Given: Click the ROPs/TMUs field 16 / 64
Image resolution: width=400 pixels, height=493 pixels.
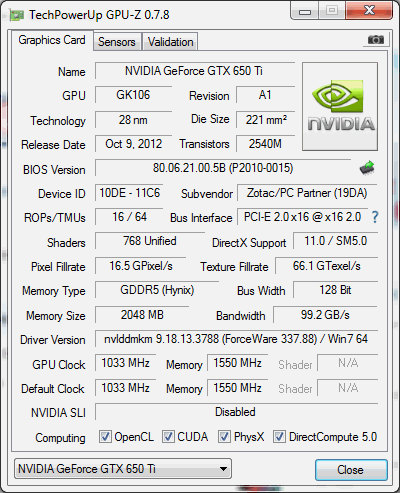Looking at the screenshot, I should pyautogui.click(x=129, y=217).
